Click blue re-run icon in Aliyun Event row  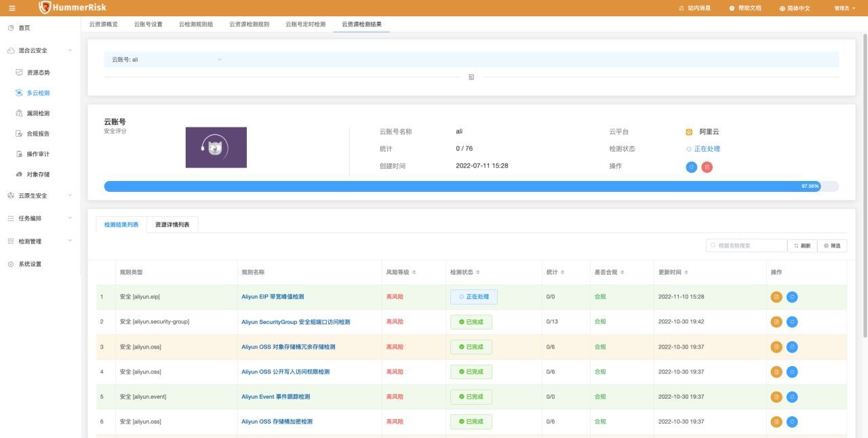point(792,397)
